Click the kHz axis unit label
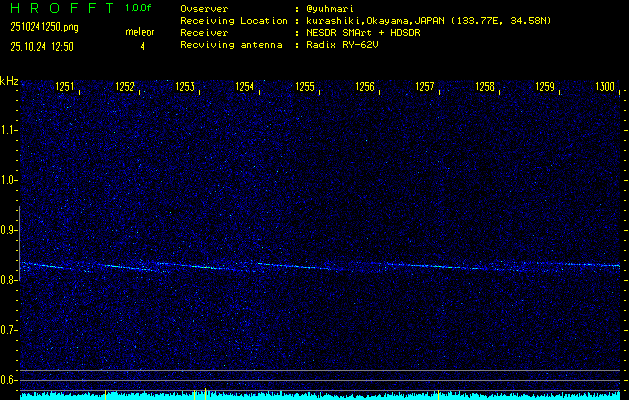Image resolution: width=629 pixels, height=400 pixels. [x=9, y=81]
